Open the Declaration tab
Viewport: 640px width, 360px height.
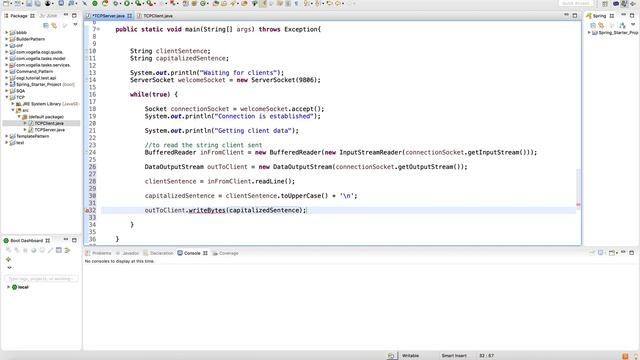click(x=159, y=253)
